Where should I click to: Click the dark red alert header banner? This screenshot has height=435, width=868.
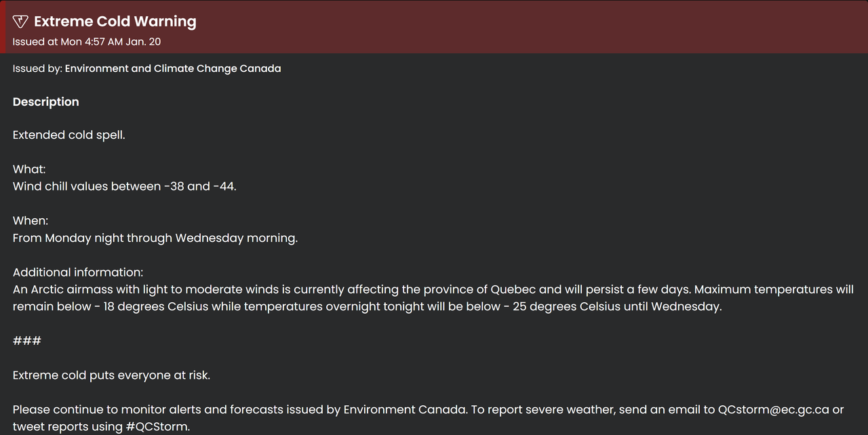[x=434, y=27]
